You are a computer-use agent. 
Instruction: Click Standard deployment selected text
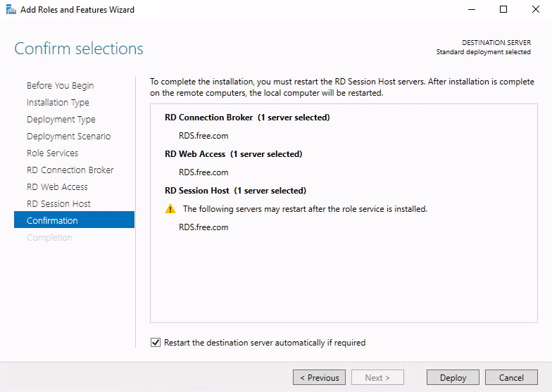click(483, 52)
